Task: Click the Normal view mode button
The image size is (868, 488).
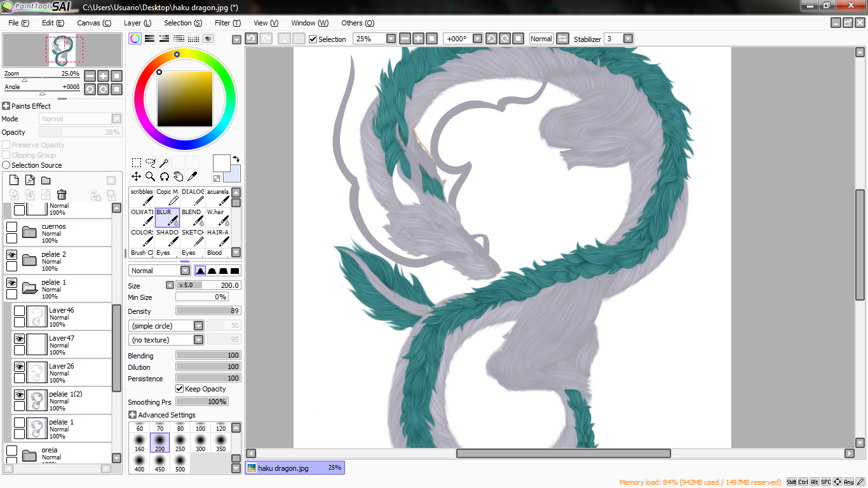Action: click(x=541, y=39)
